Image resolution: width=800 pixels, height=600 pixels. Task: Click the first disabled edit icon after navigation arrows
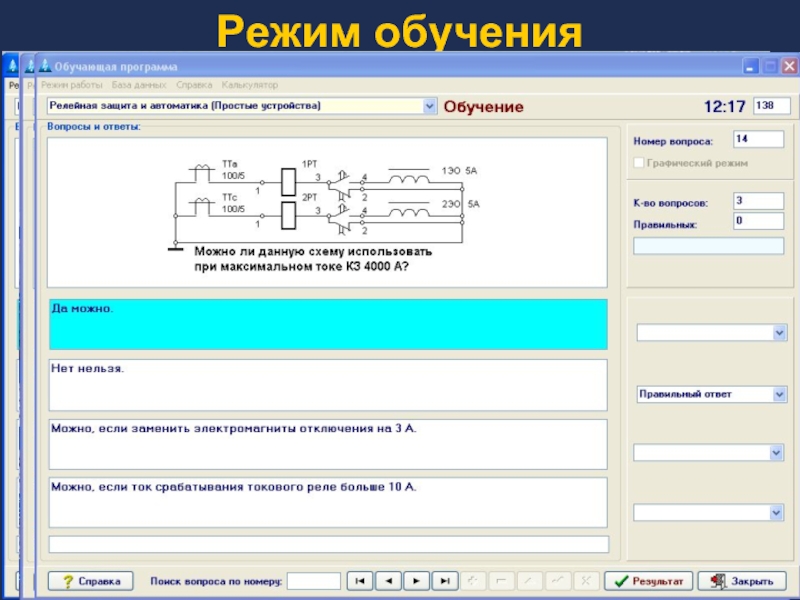[473, 581]
